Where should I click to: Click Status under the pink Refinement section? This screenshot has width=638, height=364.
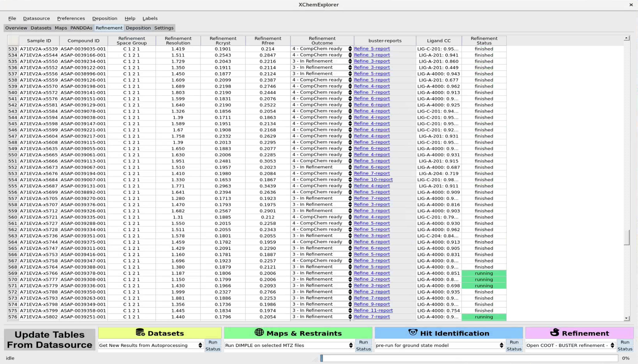pyautogui.click(x=625, y=349)
